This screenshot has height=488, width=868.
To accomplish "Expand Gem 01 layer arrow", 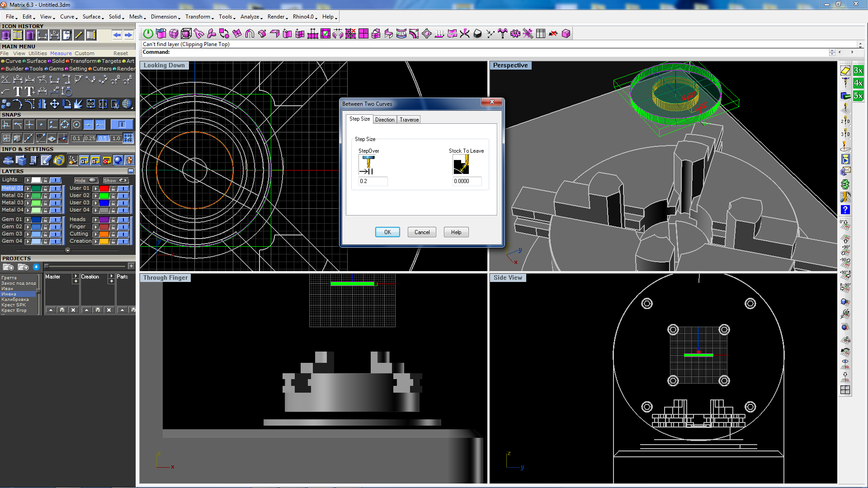I will (28, 220).
